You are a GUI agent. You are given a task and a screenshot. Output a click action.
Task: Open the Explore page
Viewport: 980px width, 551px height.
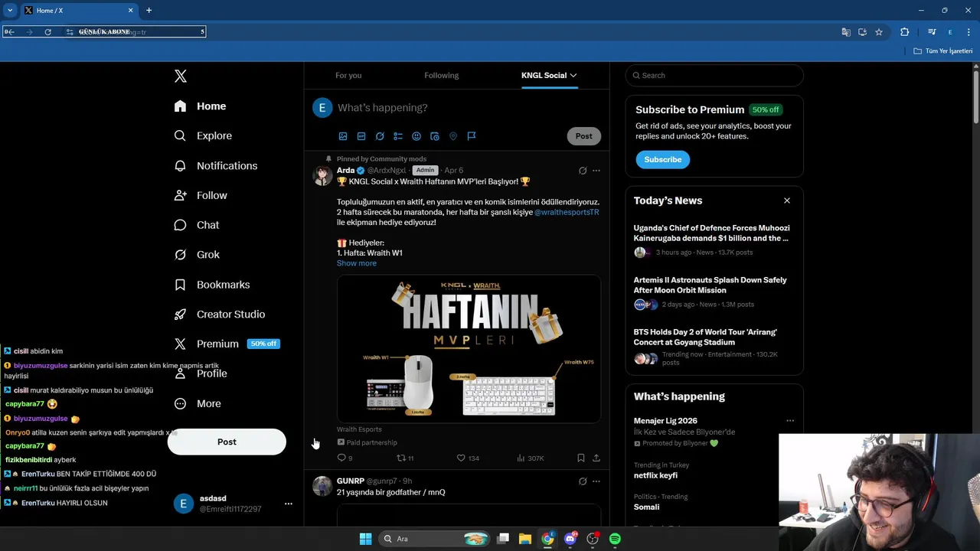[203, 135]
